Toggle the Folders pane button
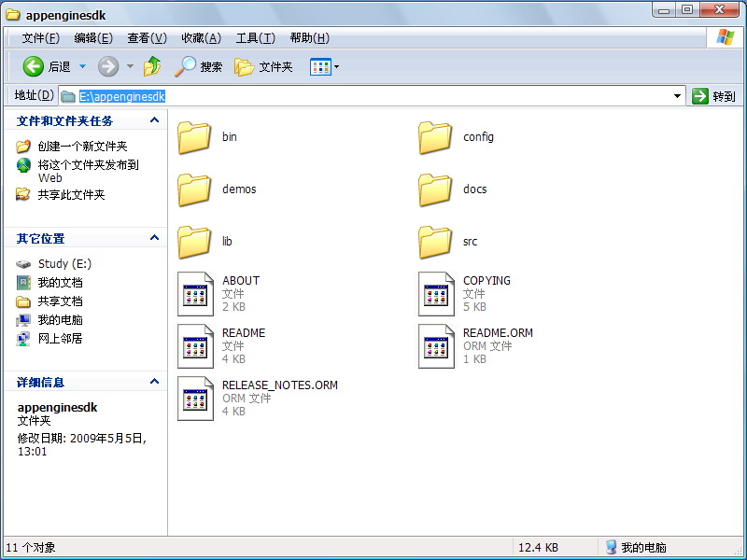 click(244, 66)
